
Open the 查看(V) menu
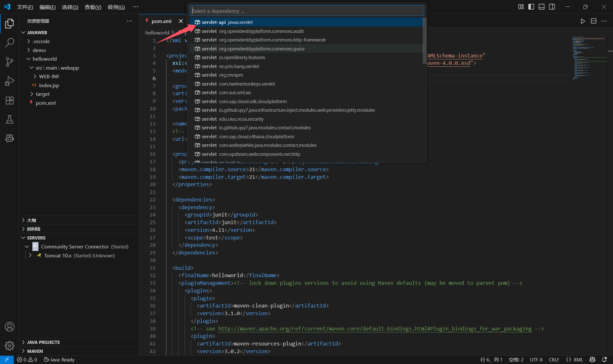coord(93,7)
